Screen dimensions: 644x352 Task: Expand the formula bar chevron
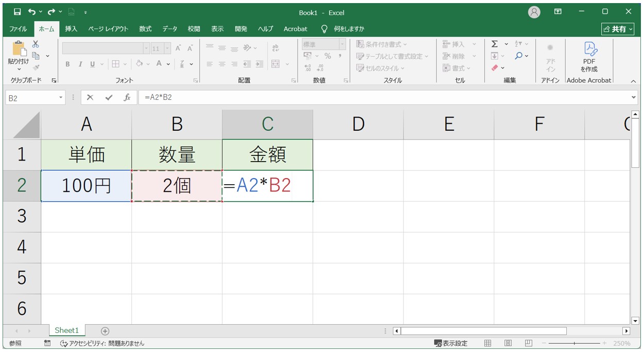pos(633,97)
